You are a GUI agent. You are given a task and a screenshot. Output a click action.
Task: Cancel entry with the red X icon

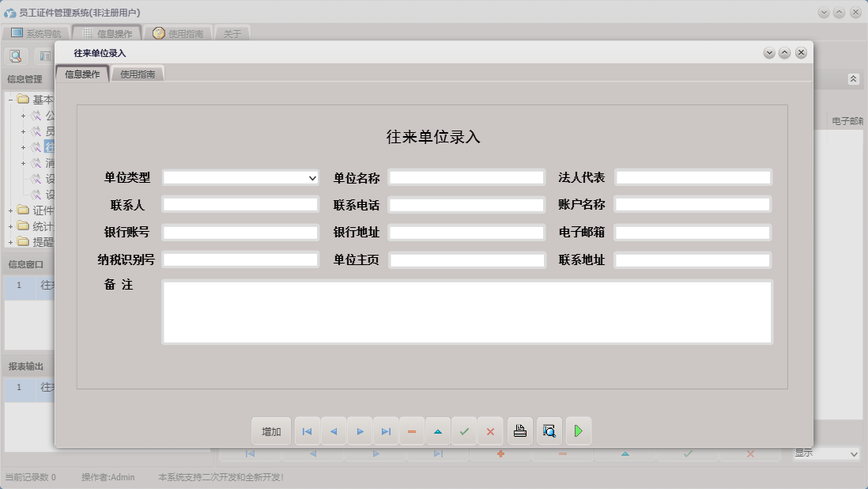tap(490, 430)
